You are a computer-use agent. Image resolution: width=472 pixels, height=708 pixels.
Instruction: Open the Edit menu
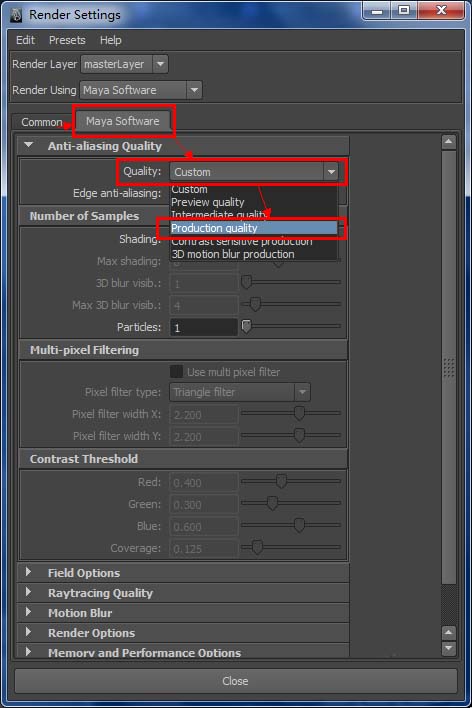coord(25,40)
